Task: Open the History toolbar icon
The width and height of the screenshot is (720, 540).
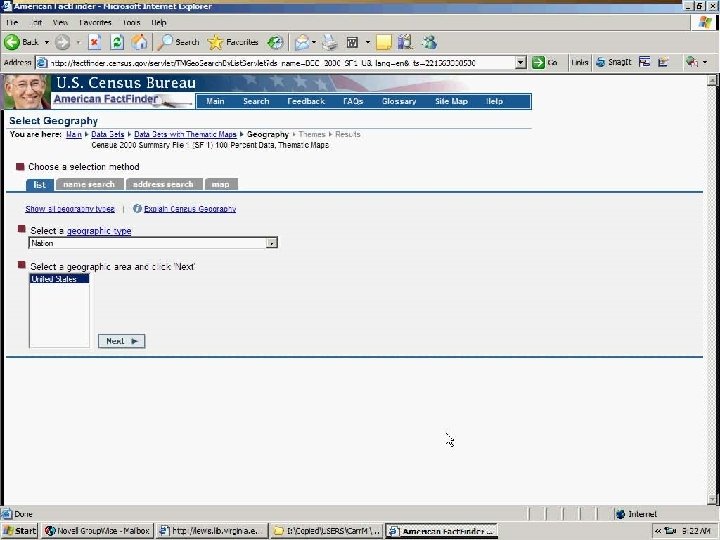Action: pyautogui.click(x=275, y=42)
